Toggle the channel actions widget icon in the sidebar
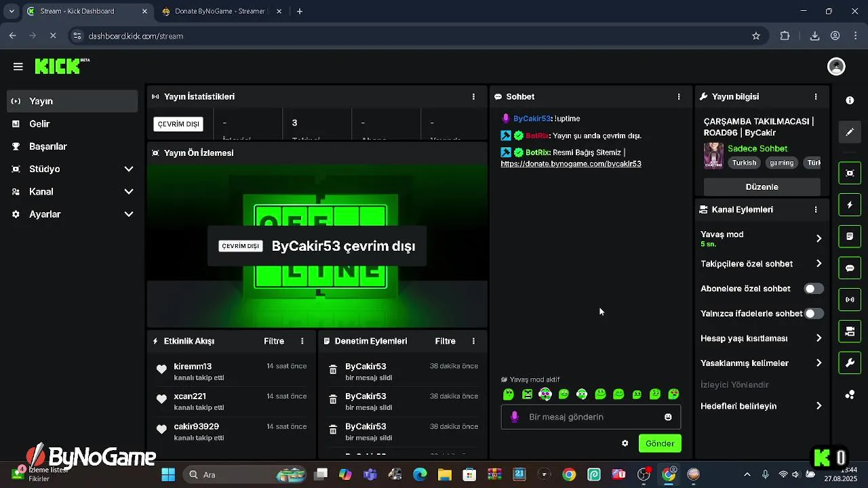Image resolution: width=868 pixels, height=488 pixels. (850, 331)
